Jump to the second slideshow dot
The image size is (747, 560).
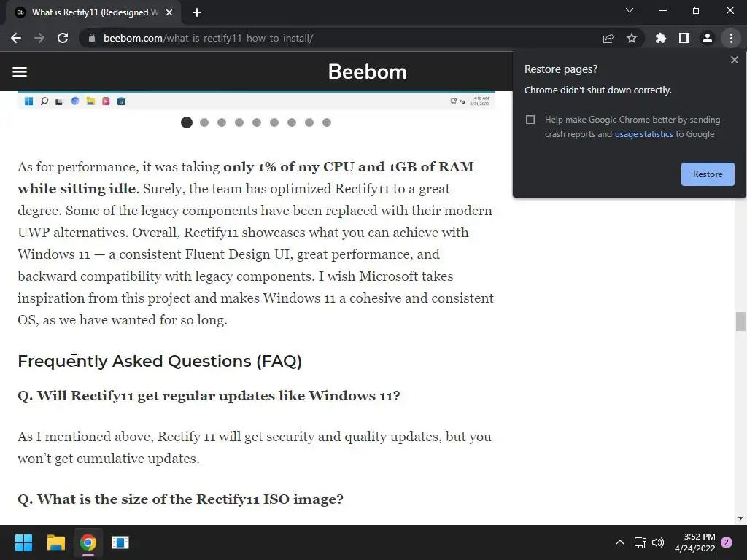204,122
